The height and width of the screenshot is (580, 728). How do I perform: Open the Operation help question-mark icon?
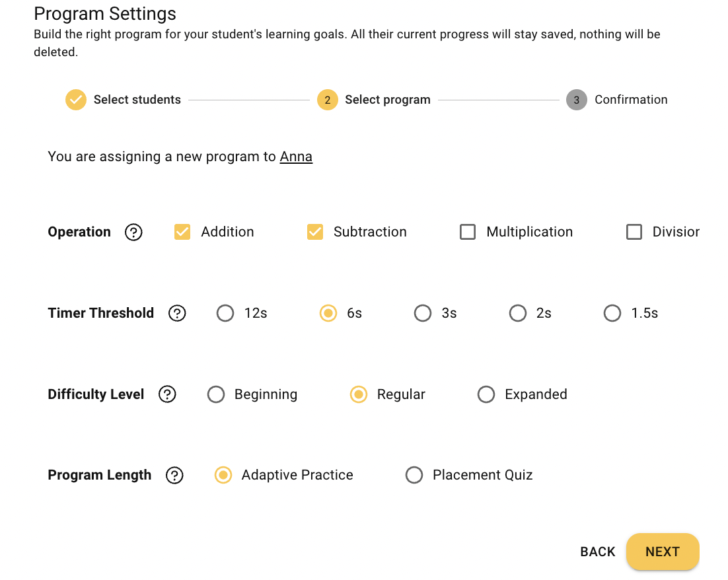coord(133,232)
